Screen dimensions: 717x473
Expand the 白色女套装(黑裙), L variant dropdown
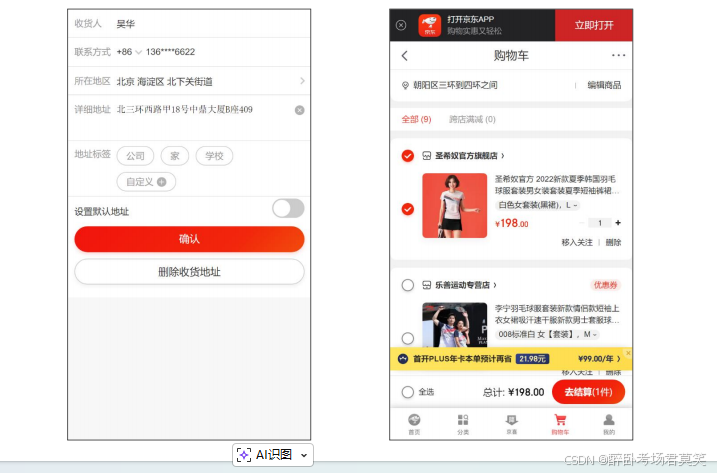[538, 205]
